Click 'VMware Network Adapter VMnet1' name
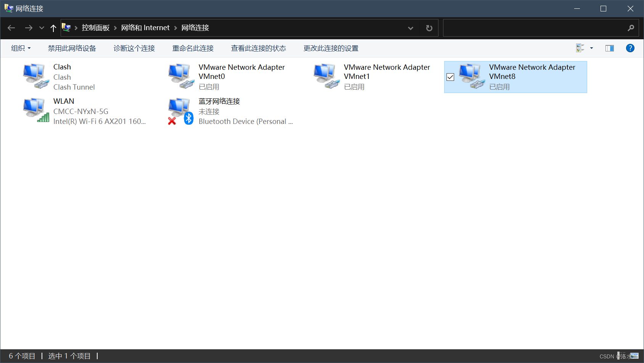644x363 pixels. [387, 72]
